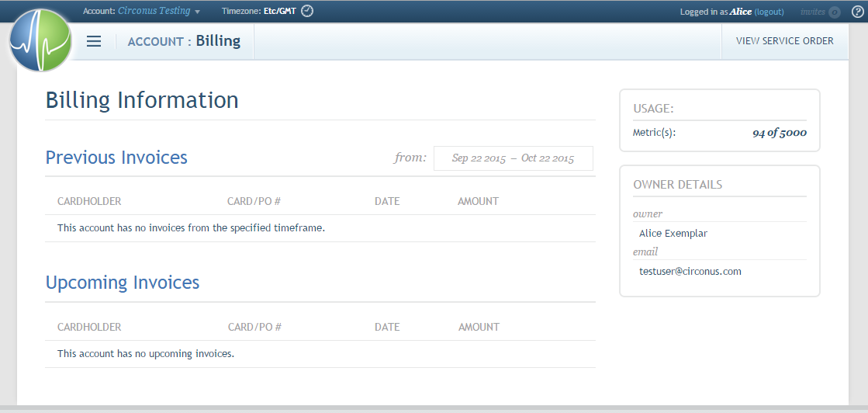Select the Account : Billing breadcrumb title
868x413 pixels.
tap(184, 41)
